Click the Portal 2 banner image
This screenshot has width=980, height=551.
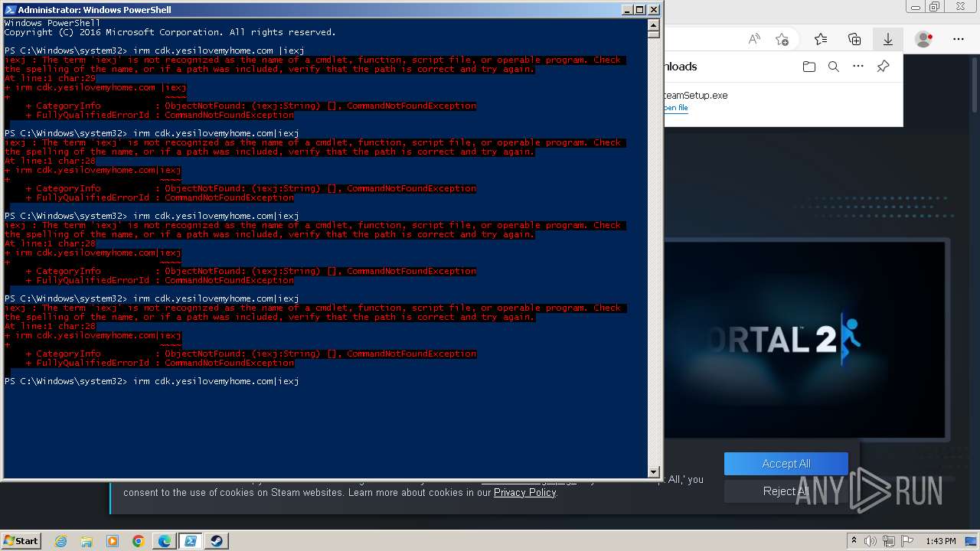[805, 341]
